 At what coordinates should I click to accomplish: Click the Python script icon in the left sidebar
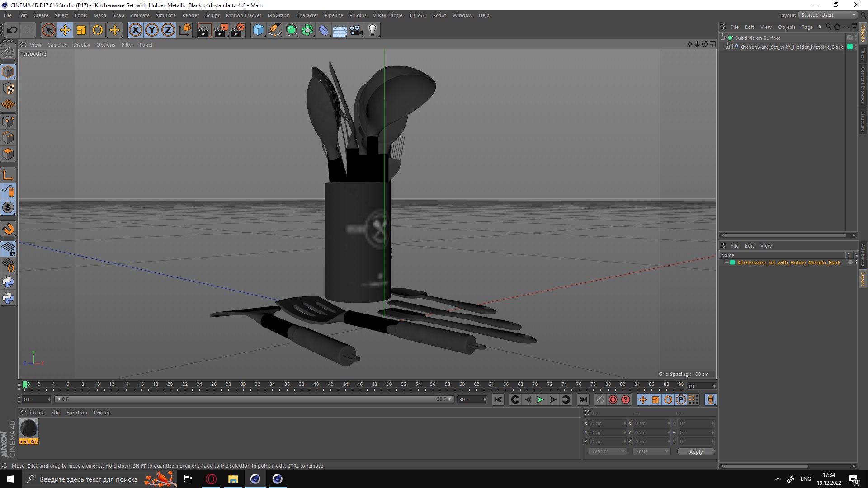(8, 282)
